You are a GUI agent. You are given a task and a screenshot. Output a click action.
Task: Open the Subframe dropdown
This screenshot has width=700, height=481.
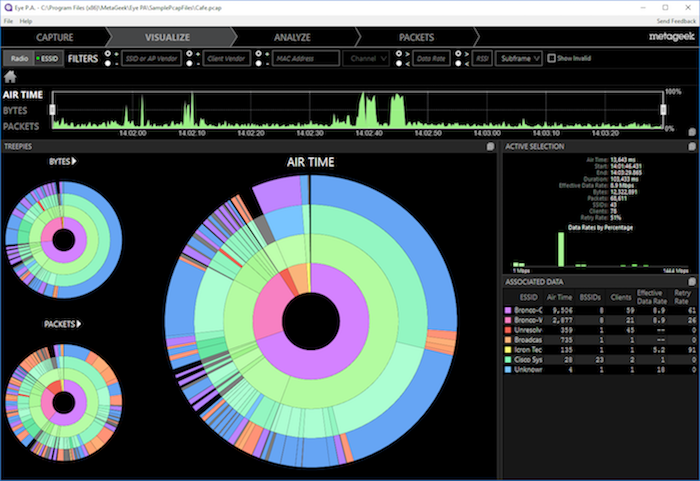(x=519, y=59)
